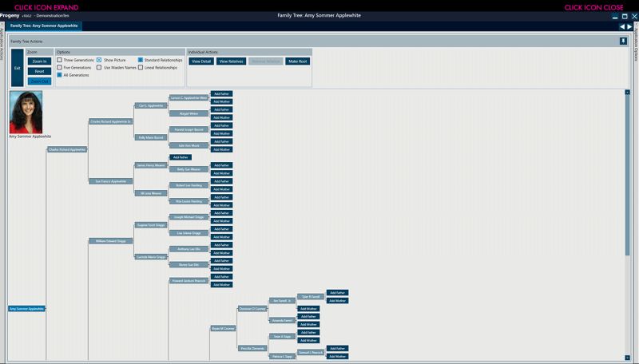Toggle the All Generations checkbox
This screenshot has height=364, width=639.
[x=59, y=75]
